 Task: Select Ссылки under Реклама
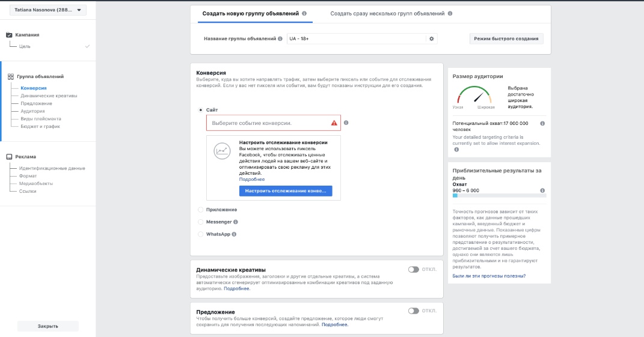point(28,191)
